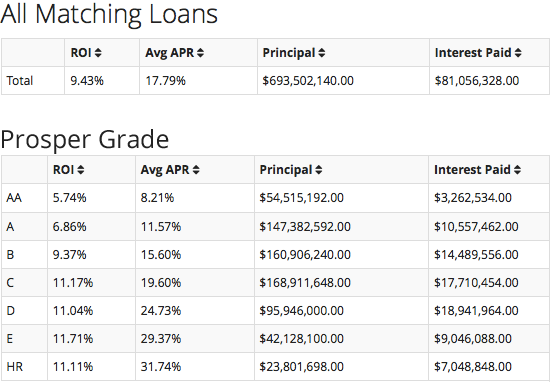This screenshot has width=550, height=382.
Task: Sort Prosper Grade table by ROI arrows
Action: click(x=81, y=170)
